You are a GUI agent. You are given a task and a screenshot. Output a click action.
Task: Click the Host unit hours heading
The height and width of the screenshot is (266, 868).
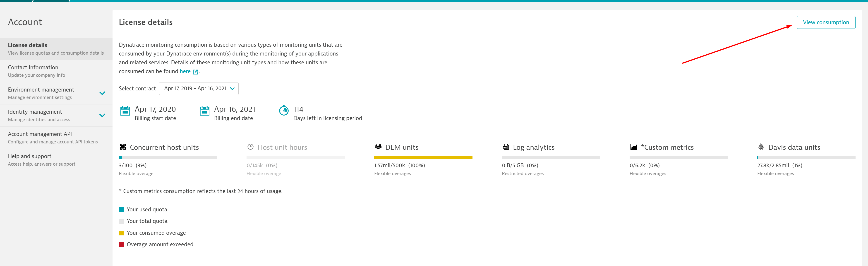282,147
